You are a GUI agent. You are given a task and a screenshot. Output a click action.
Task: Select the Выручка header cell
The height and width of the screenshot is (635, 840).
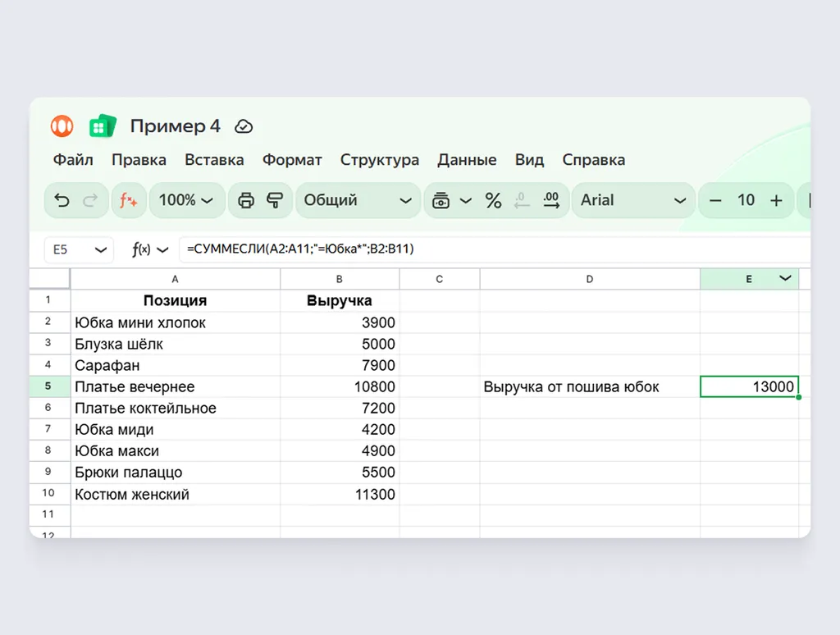coord(340,300)
